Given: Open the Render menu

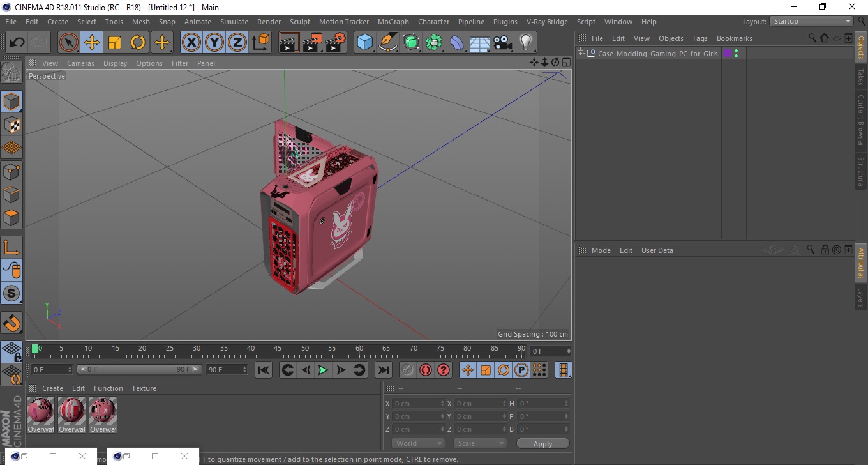Looking at the screenshot, I should (269, 22).
